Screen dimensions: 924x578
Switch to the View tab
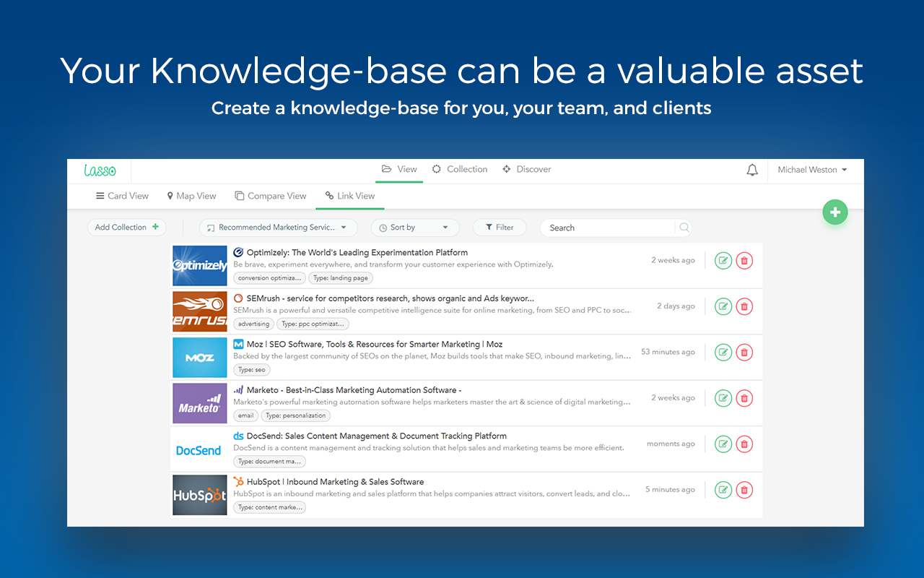[399, 169]
